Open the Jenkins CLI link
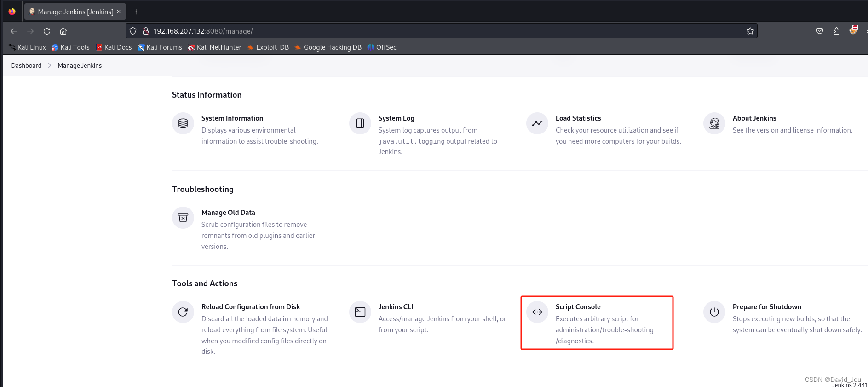This screenshot has height=387, width=868. coord(396,307)
